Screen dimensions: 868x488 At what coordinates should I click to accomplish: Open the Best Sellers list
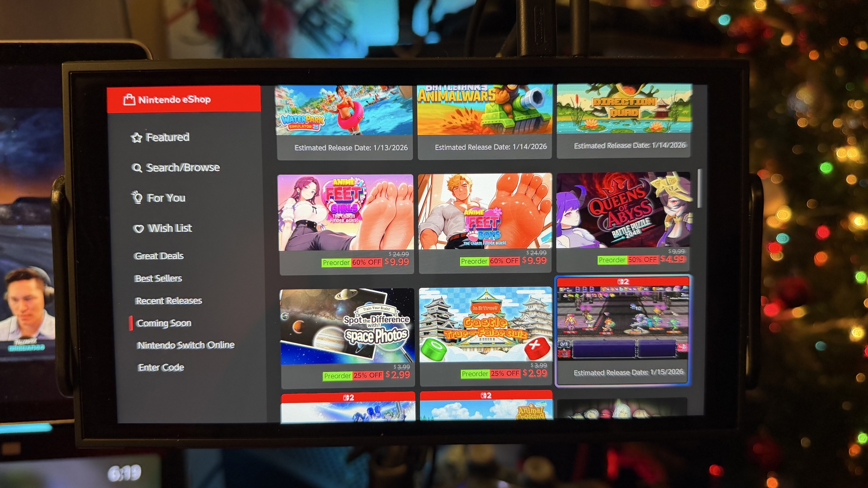[x=158, y=278]
